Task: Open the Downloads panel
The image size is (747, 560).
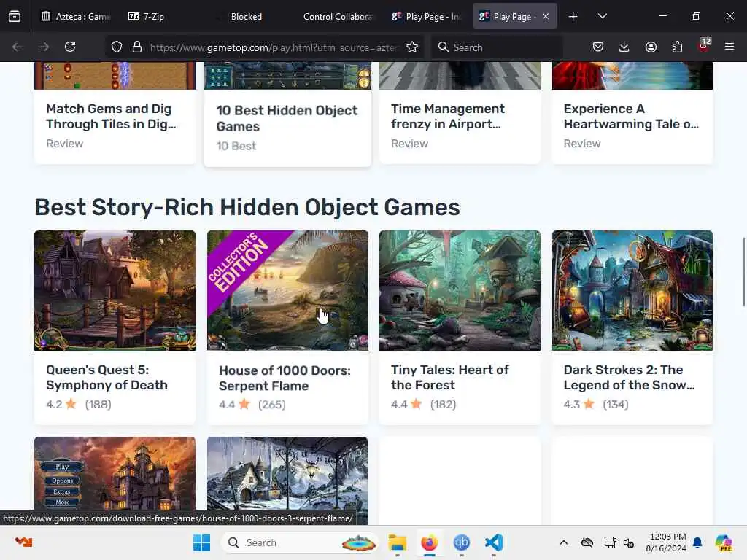Action: [624, 47]
